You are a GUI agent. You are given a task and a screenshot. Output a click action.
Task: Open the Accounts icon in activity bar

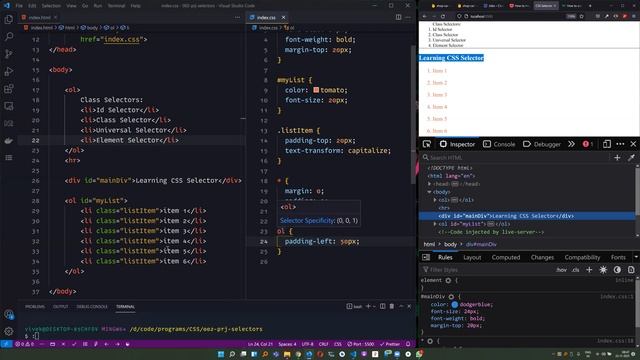(9, 314)
